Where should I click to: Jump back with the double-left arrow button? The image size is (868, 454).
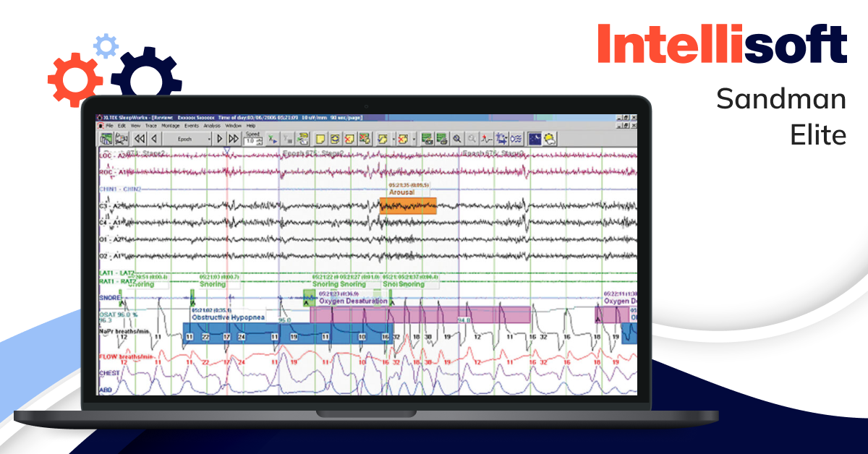140,138
